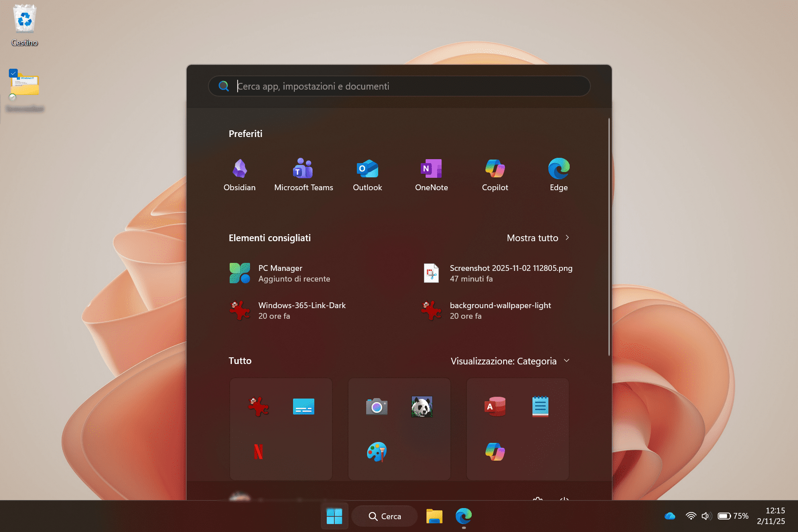Open PC Manager, aggiunto di recente
This screenshot has width=798, height=532.
tap(280, 273)
